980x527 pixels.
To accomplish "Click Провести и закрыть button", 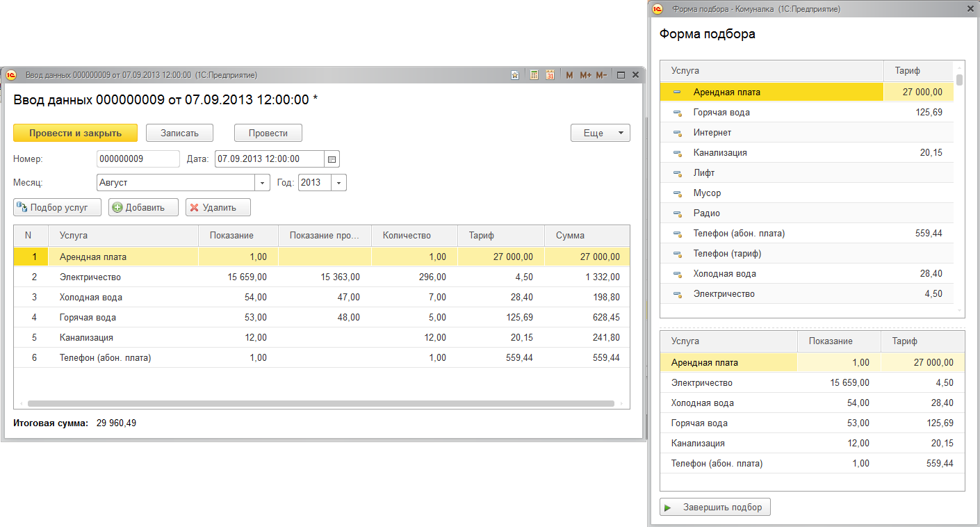I will (76, 133).
